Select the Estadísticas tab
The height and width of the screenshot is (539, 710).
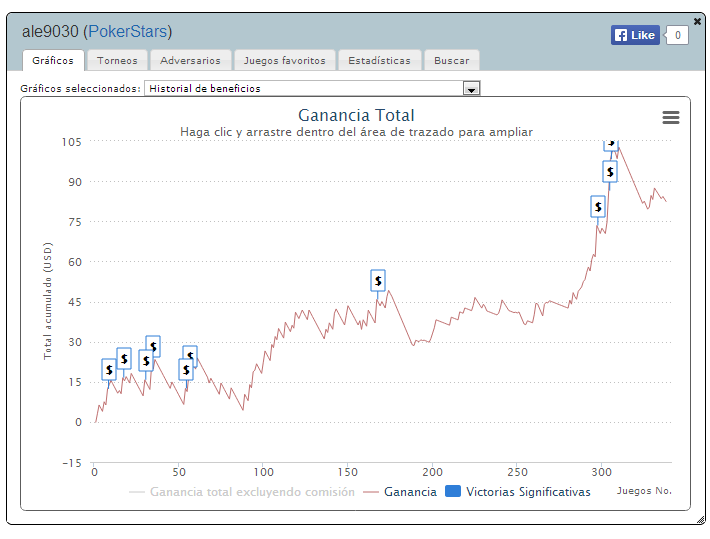pos(379,60)
